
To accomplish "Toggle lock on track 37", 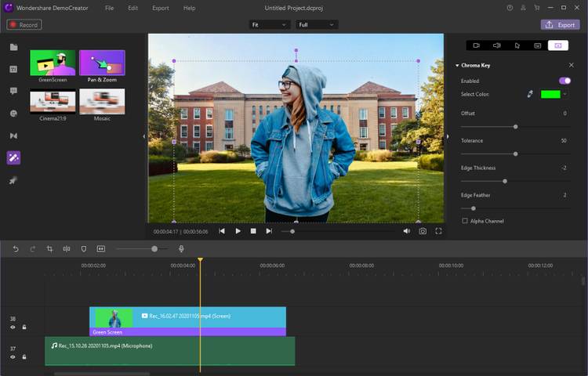I will (24, 356).
